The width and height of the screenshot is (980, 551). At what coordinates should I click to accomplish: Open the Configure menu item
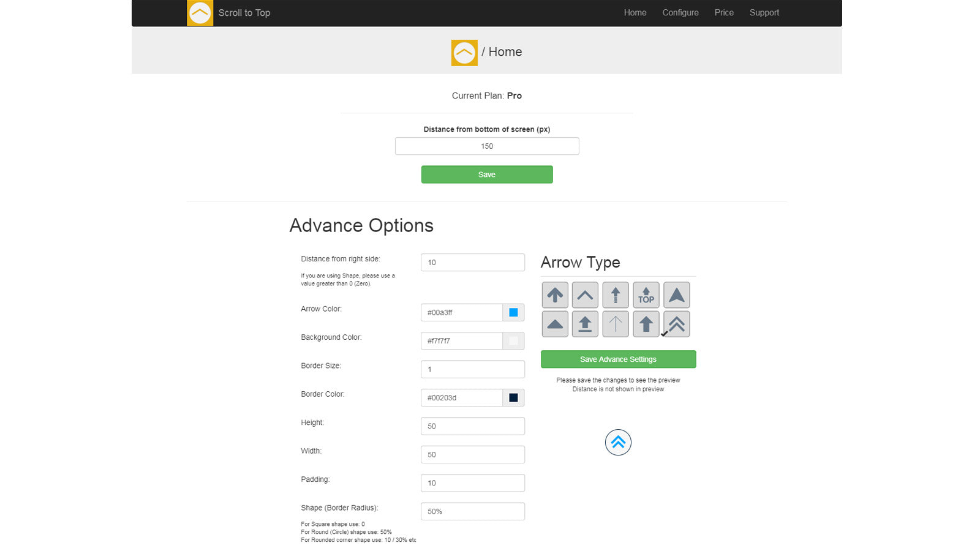[680, 13]
